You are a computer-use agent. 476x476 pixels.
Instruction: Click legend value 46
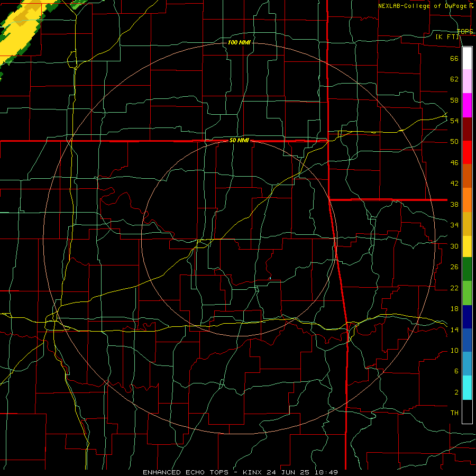(454, 163)
